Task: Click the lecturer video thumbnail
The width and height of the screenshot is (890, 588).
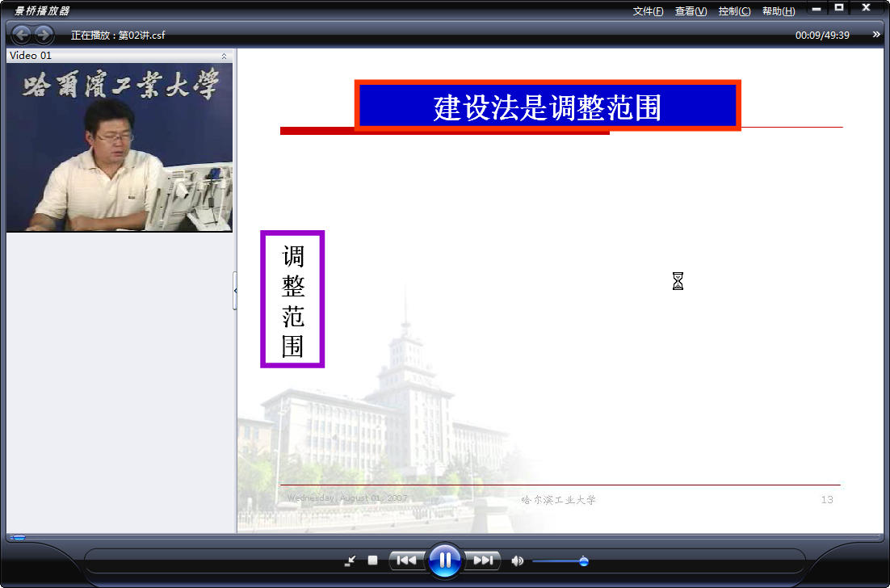Action: [120, 147]
